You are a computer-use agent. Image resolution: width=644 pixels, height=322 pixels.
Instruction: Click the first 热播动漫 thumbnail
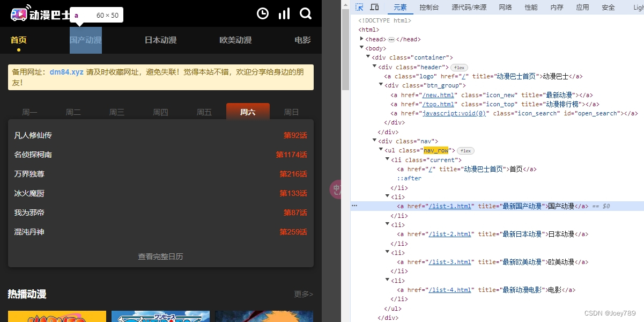(57, 316)
